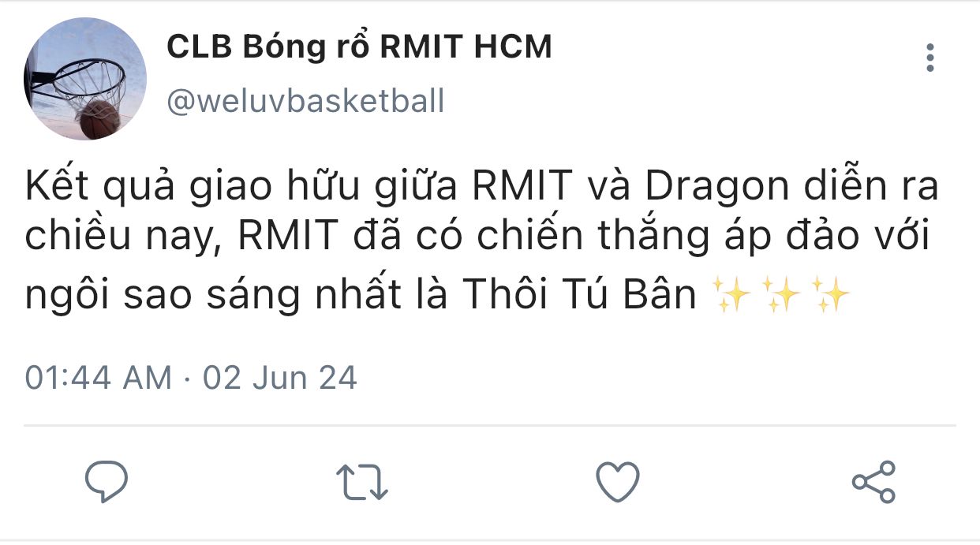This screenshot has width=980, height=545.
Task: Select the last sparkle emoji
Action: click(x=831, y=295)
